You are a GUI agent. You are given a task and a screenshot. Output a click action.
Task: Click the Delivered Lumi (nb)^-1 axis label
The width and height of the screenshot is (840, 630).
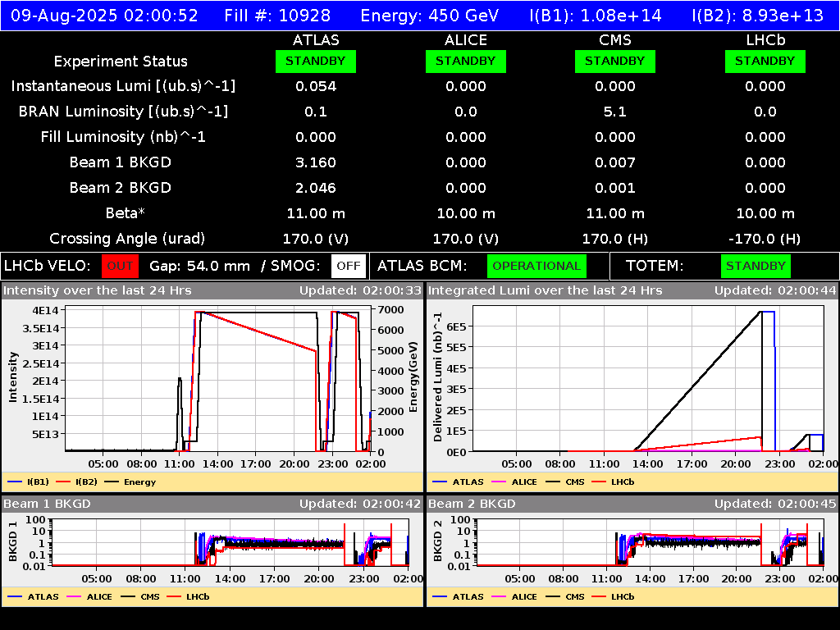coord(438,377)
